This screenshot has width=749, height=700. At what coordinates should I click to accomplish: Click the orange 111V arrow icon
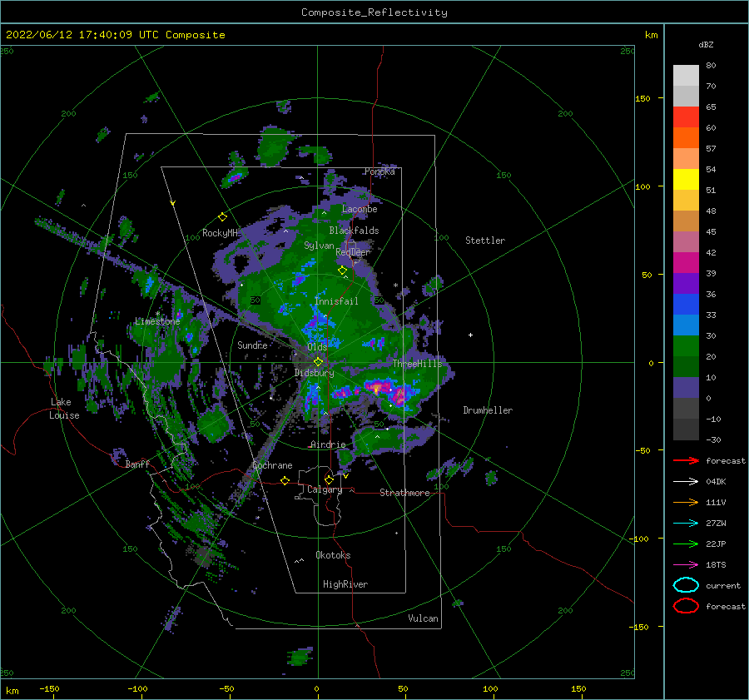(x=686, y=502)
